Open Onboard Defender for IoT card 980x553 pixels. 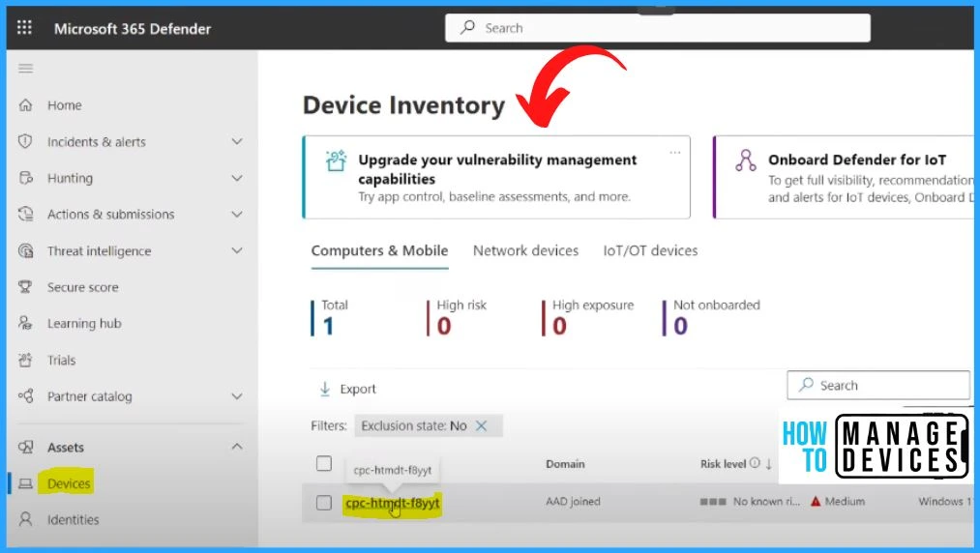(x=844, y=178)
